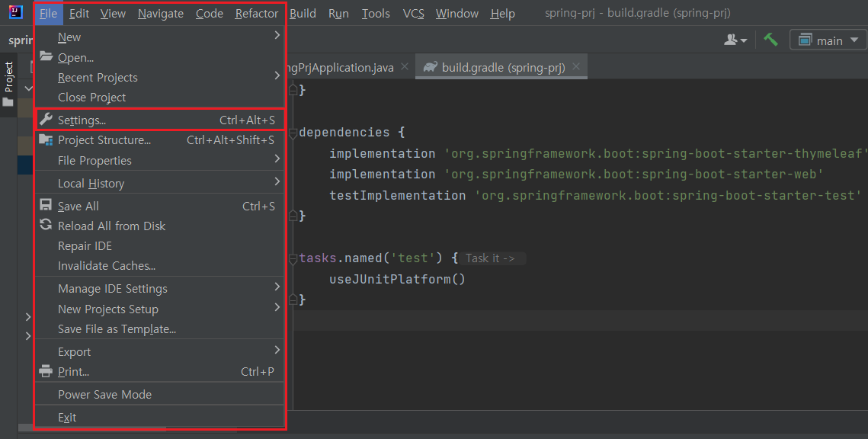This screenshot has height=439, width=868.
Task: Open the Navigate menu
Action: (x=161, y=13)
